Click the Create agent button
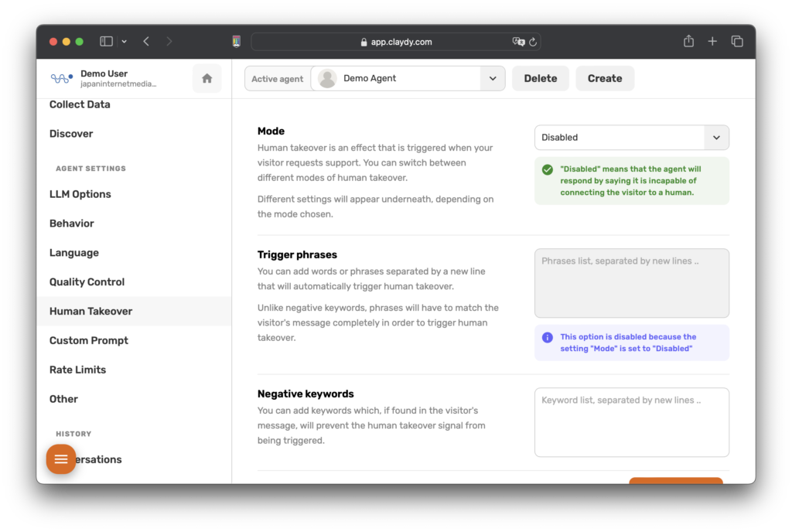The width and height of the screenshot is (792, 532). click(x=605, y=78)
